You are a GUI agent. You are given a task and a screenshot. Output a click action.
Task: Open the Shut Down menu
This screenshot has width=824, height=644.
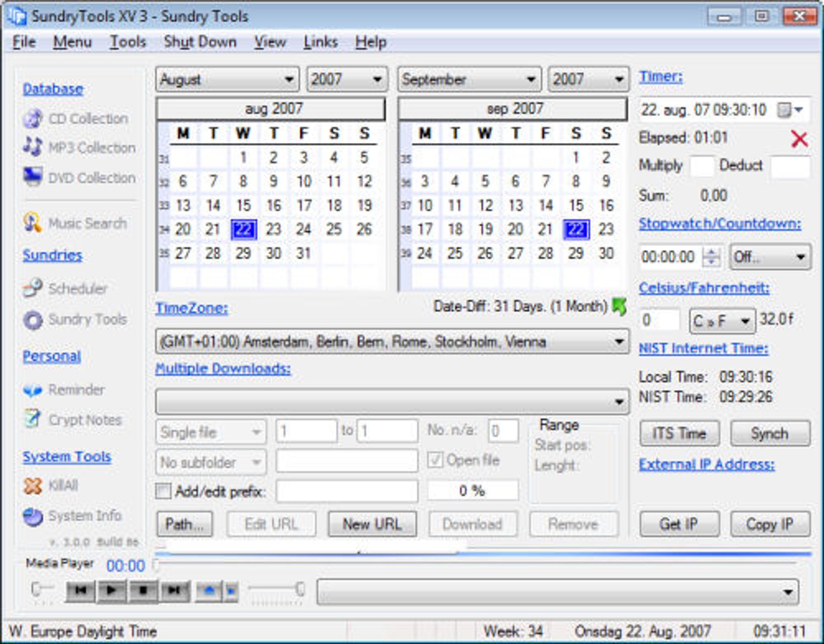200,42
